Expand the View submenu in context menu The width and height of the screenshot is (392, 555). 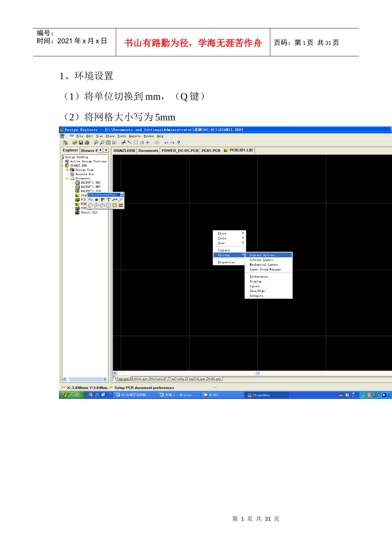[x=229, y=243]
